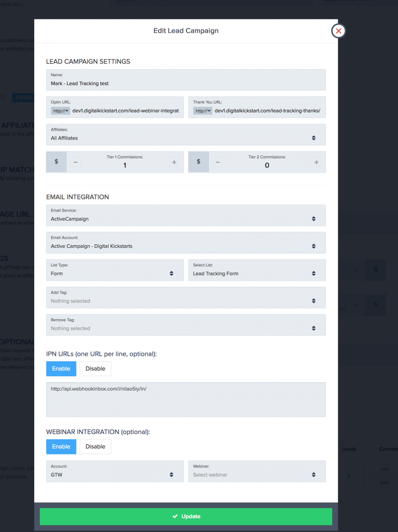Click the campaign Name input field
Screen dimensions: 398x532
point(186,83)
